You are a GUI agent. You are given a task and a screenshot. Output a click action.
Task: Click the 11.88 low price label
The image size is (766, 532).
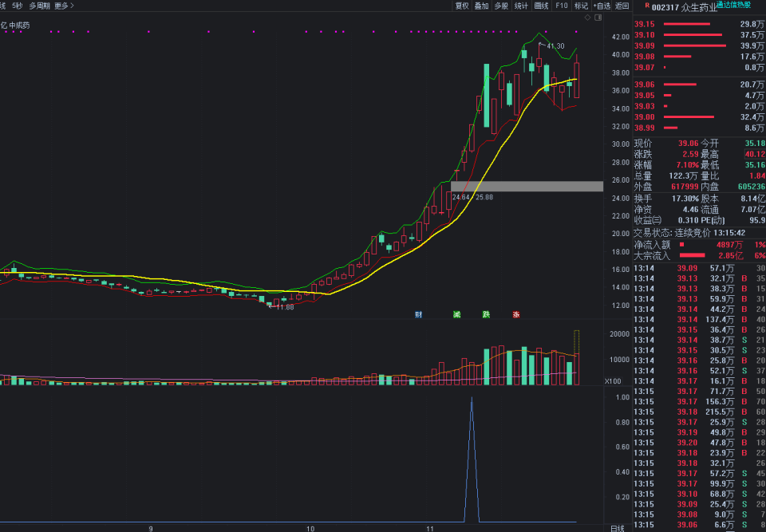pos(285,307)
